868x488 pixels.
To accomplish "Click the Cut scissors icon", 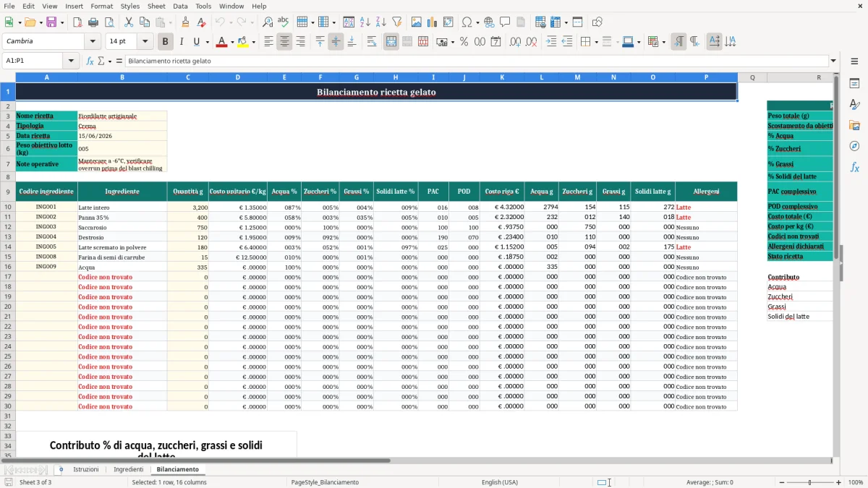I will [x=128, y=22].
